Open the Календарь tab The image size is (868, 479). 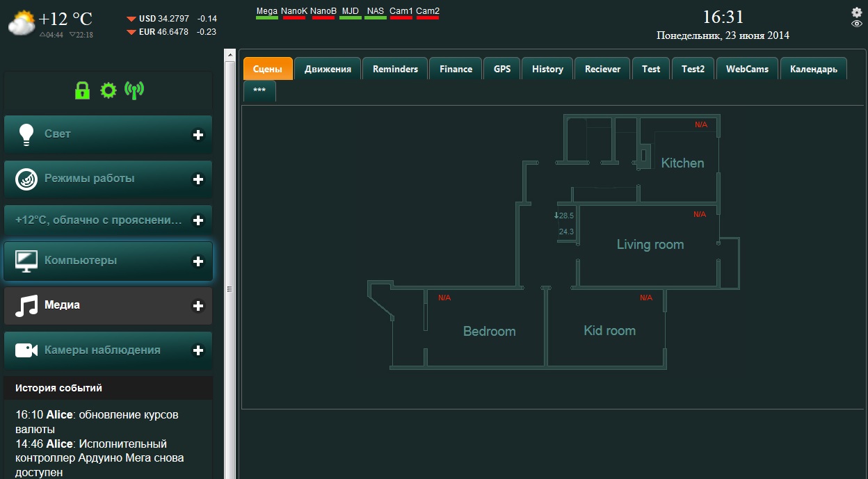coord(814,69)
